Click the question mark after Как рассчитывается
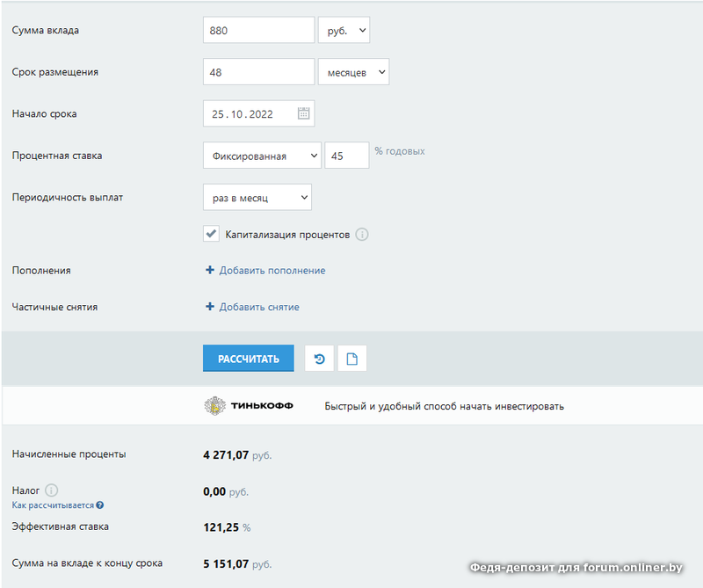Screen dimensions: 703x588 tap(100, 505)
